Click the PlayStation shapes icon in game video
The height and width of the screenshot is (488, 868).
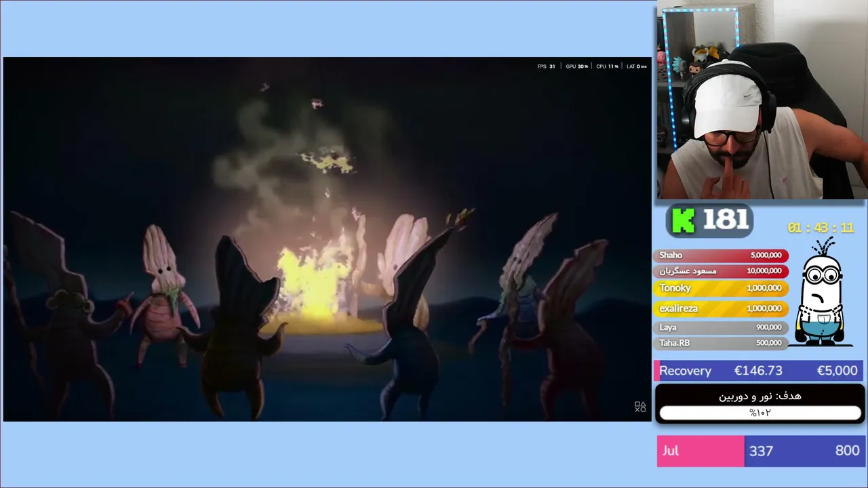click(x=640, y=407)
